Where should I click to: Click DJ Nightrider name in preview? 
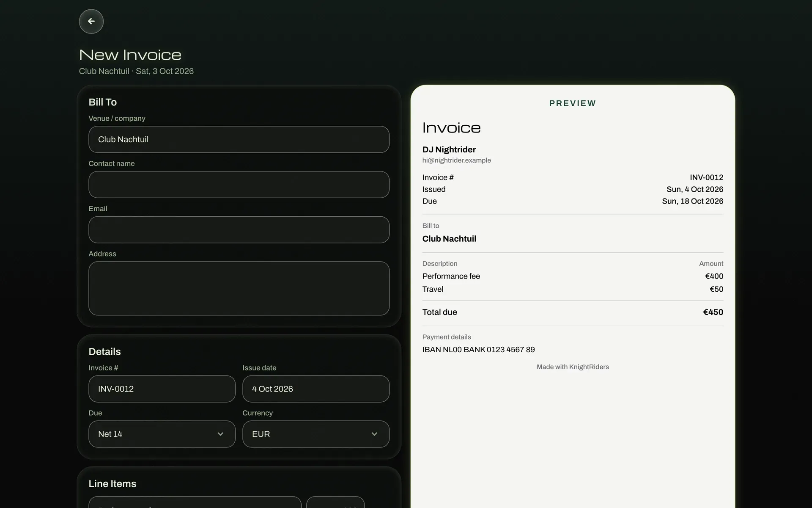449,149
